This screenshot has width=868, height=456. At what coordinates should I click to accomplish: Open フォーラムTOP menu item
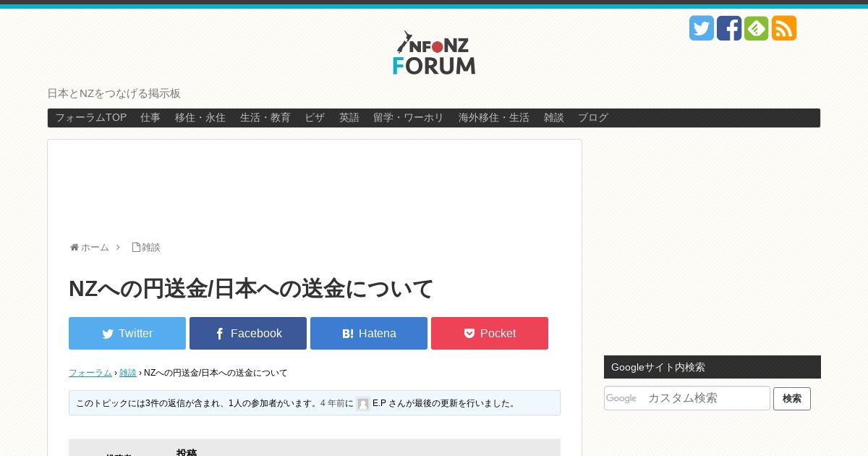90,118
